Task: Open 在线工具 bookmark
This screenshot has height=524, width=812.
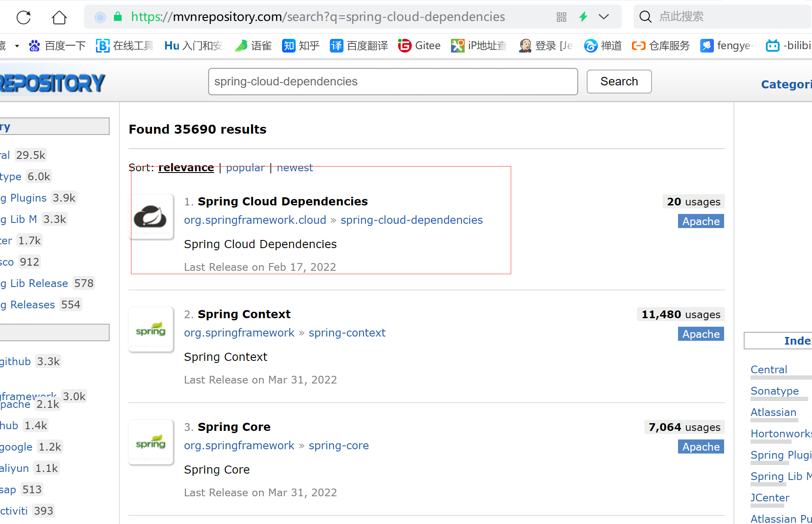Action: coord(125,46)
